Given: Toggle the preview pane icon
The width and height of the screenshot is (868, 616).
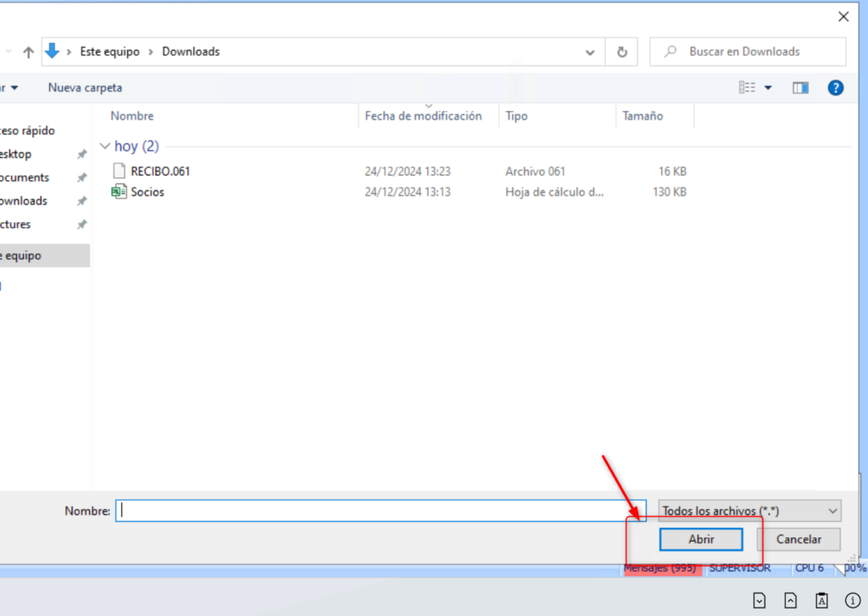Looking at the screenshot, I should tap(800, 87).
